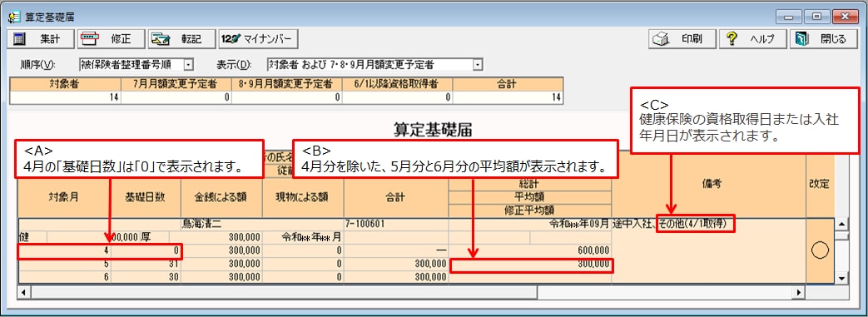
Task: Select the April 基礎日数 cell showing 0
Action: [146, 251]
